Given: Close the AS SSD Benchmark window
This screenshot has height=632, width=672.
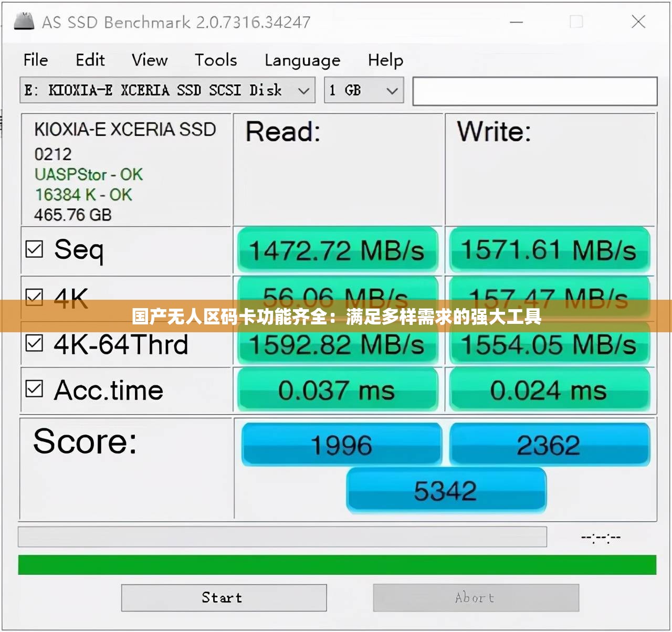Looking at the screenshot, I should tap(638, 22).
